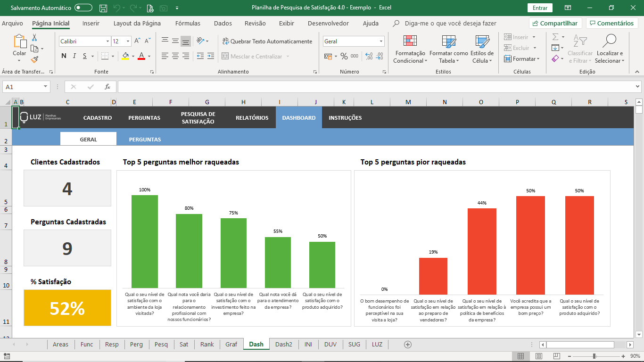Toggle the Salvamento Automático switch
This screenshot has height=362, width=644.
[83, 8]
